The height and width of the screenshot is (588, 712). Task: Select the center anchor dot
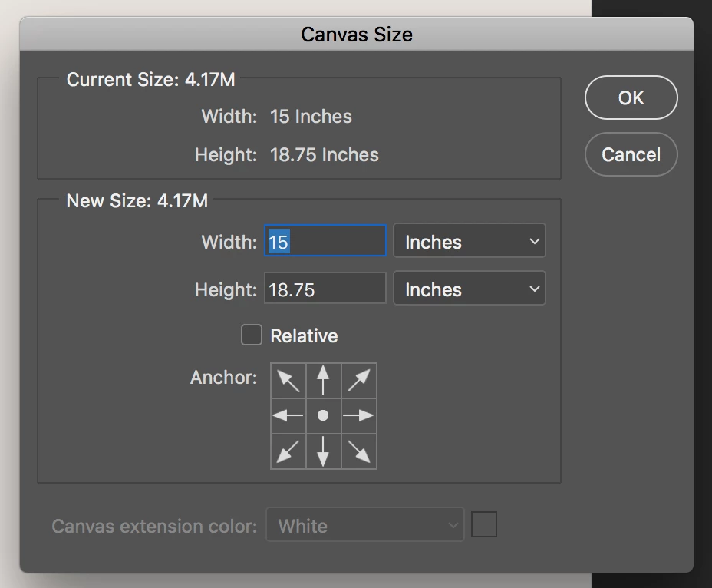tap(323, 415)
